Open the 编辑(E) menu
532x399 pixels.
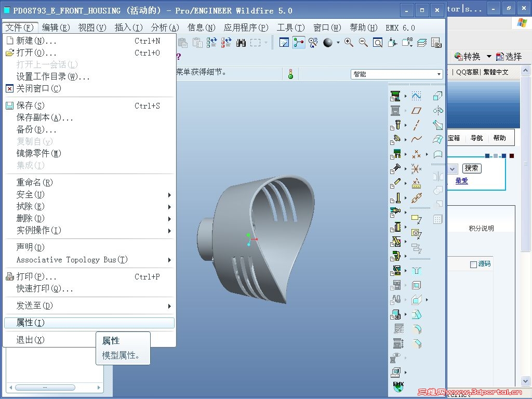coord(56,28)
